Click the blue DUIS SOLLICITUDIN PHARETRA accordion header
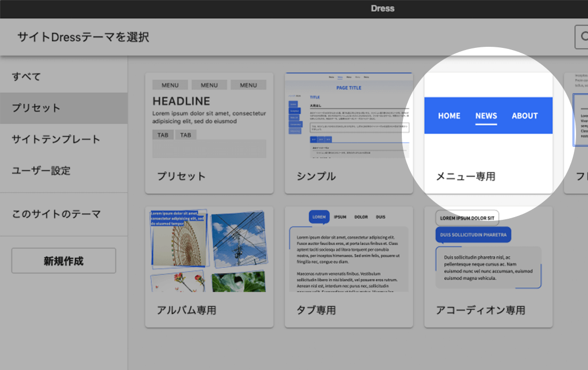Screen dimensions: 588x370 tap(473, 235)
